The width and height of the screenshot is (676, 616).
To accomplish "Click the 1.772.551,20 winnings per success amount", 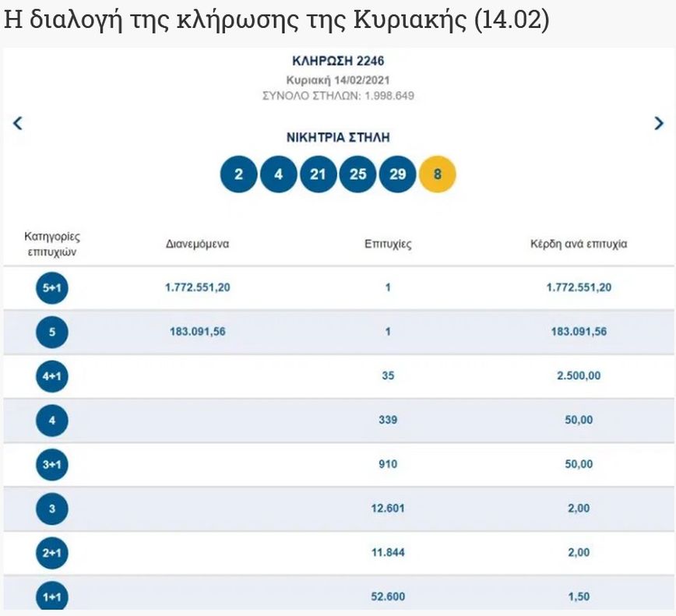I will tap(579, 287).
